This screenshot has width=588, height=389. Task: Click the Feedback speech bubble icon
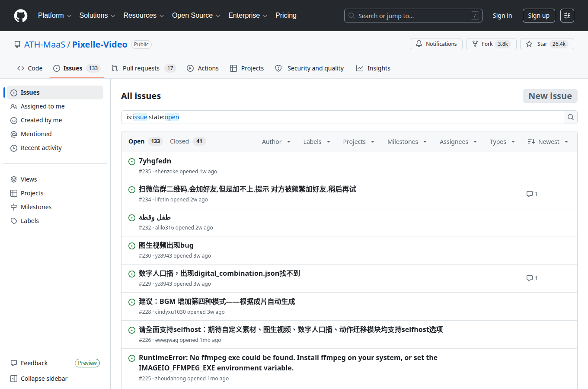(x=14, y=363)
